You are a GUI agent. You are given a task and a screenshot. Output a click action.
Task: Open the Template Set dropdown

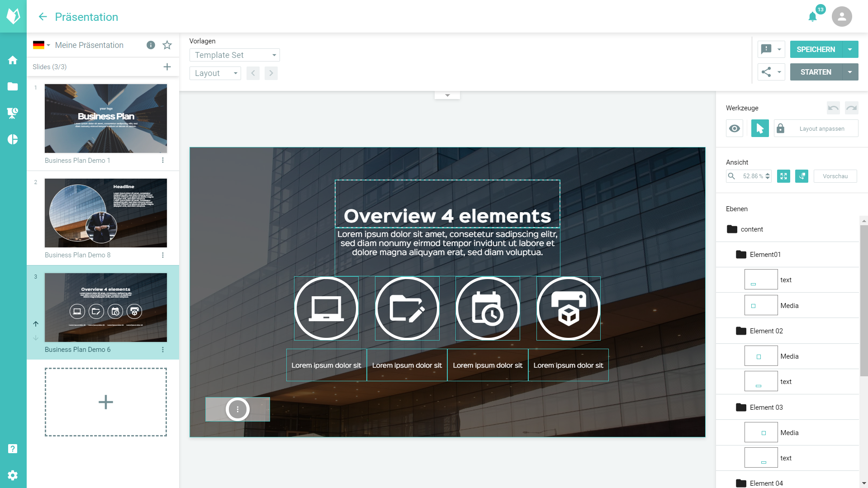coord(234,55)
